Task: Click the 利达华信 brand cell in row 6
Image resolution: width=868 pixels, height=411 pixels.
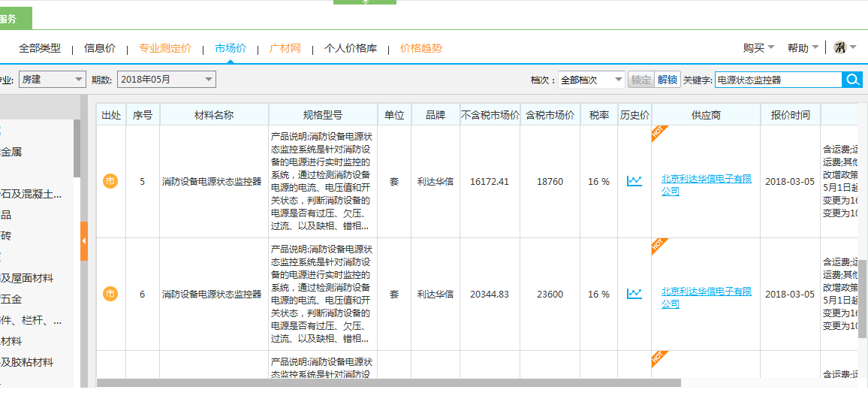Action: point(436,294)
